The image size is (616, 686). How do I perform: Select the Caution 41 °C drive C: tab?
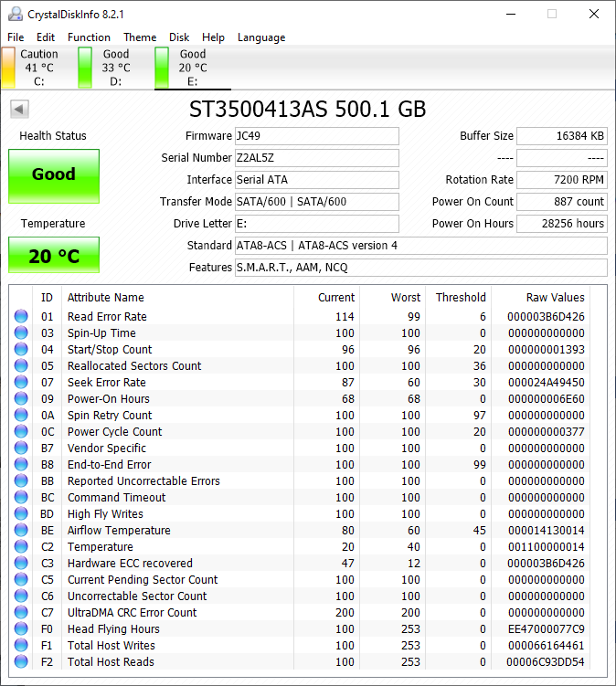click(x=38, y=68)
